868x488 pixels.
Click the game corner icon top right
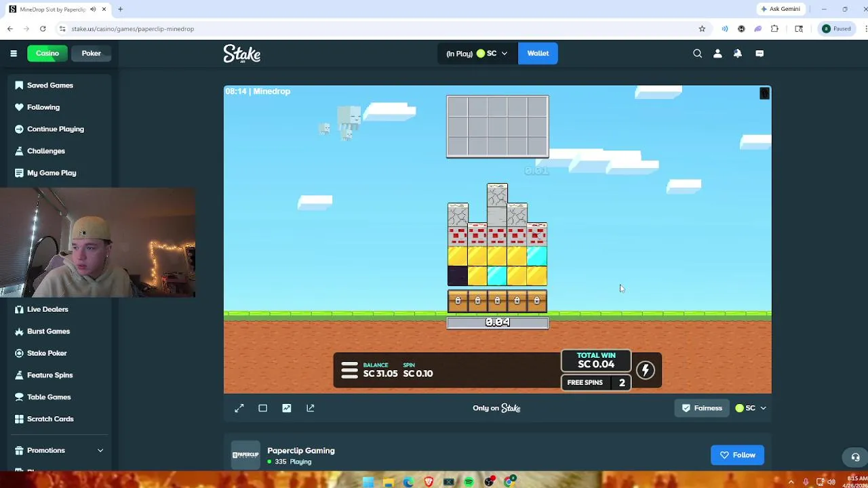click(x=764, y=94)
